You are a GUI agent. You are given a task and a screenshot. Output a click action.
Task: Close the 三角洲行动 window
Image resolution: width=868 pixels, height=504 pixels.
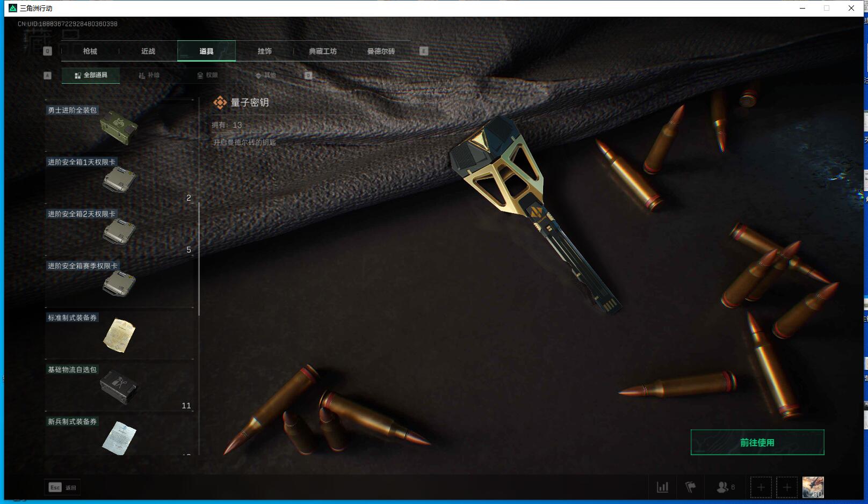(x=851, y=8)
